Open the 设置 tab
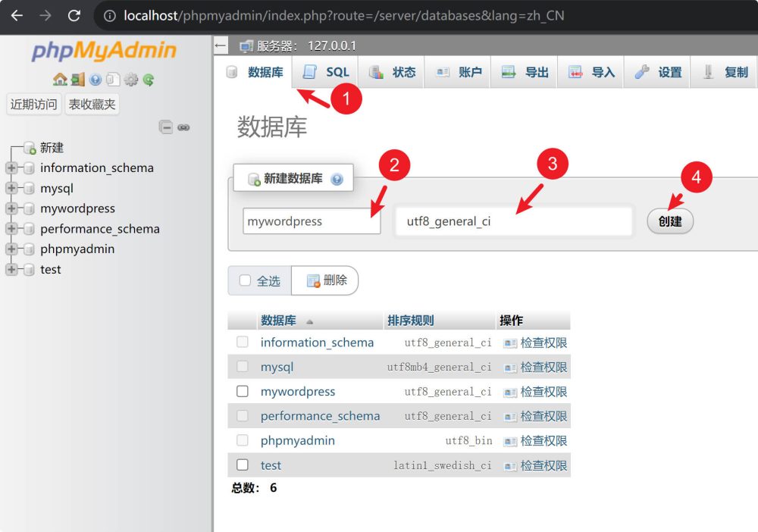This screenshot has height=532, width=758. (x=657, y=72)
